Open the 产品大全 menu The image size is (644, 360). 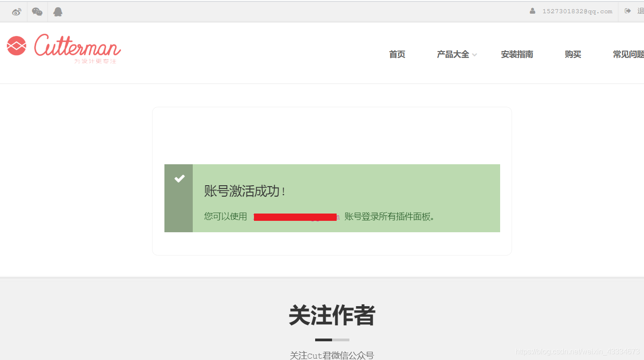point(453,54)
